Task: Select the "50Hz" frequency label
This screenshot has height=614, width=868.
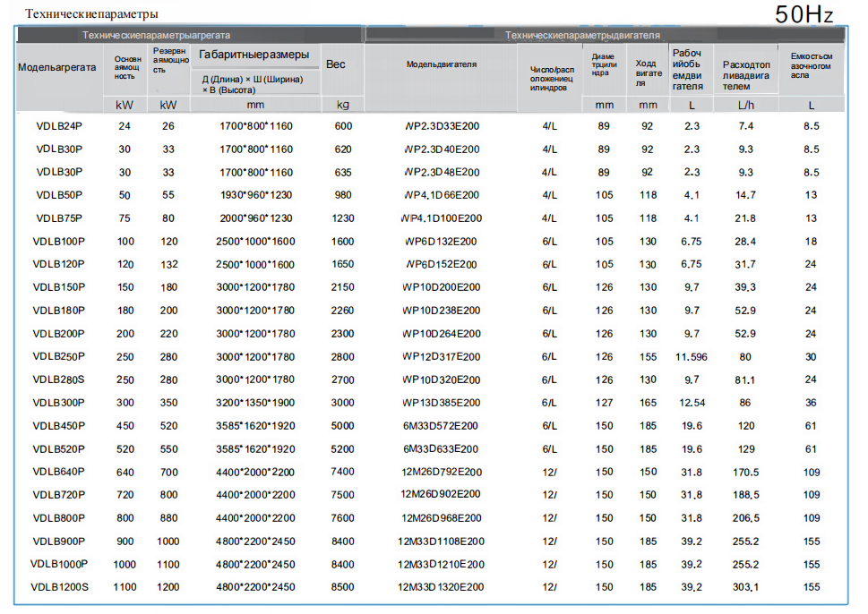Action: pos(804,14)
